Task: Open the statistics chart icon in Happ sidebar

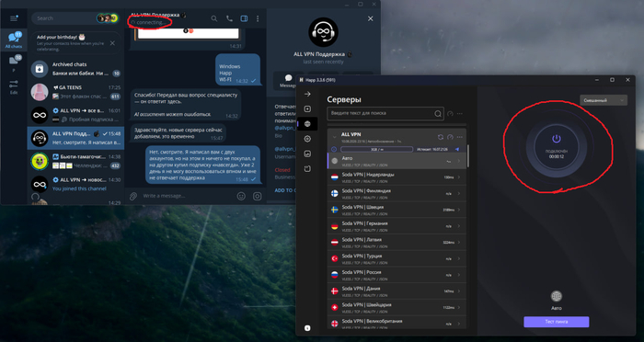Action: (x=307, y=154)
